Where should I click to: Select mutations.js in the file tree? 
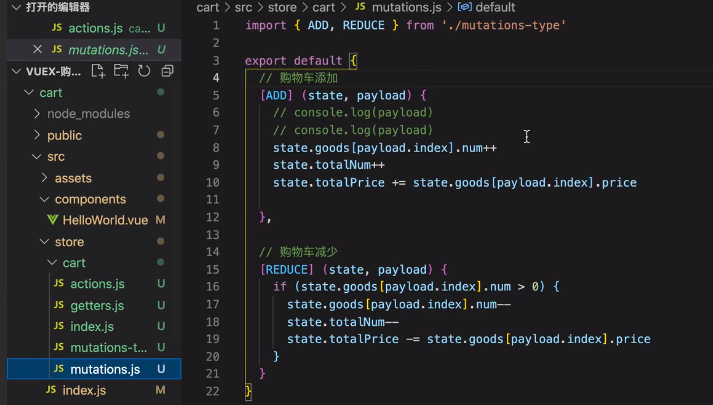pyautogui.click(x=105, y=369)
